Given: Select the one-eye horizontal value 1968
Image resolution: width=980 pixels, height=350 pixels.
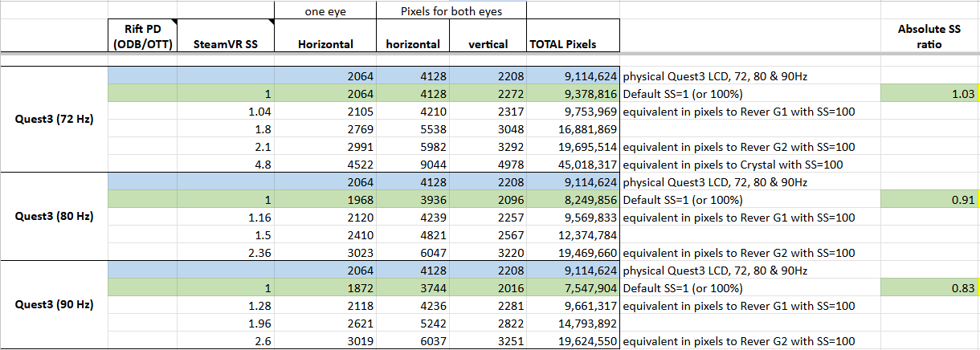Looking at the screenshot, I should [326, 200].
